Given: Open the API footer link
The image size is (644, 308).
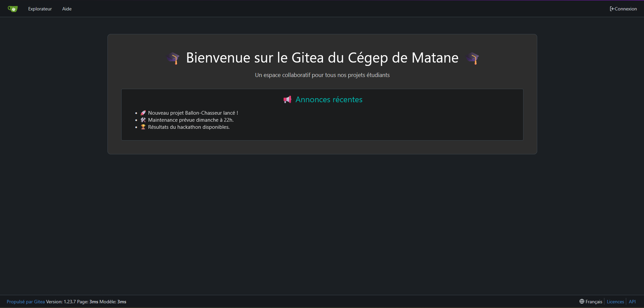Looking at the screenshot, I should click(x=632, y=302).
